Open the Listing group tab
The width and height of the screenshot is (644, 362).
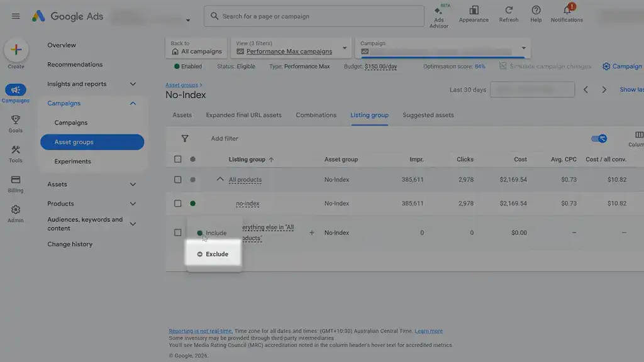coord(369,116)
